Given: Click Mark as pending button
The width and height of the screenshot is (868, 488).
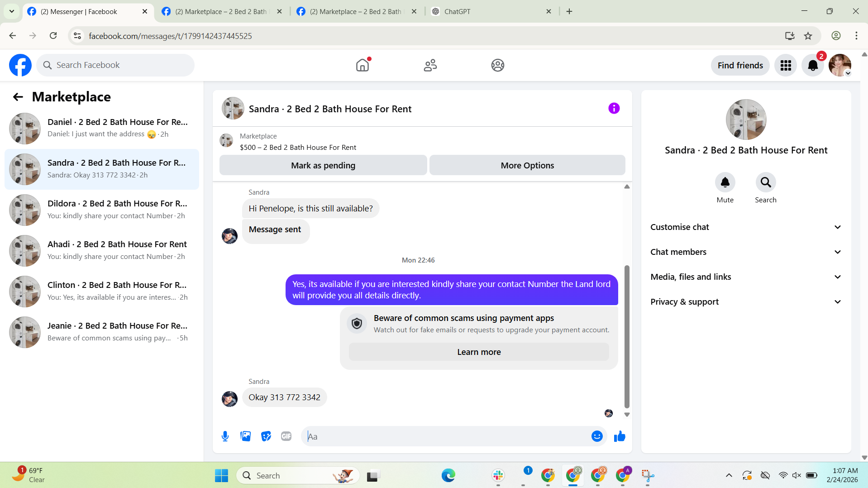Looking at the screenshot, I should click(x=323, y=165).
